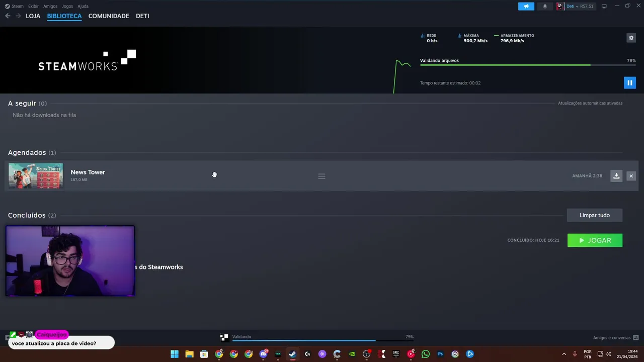This screenshot has width=644, height=362.
Task: Click Limpar tudo button
Action: [x=595, y=215]
